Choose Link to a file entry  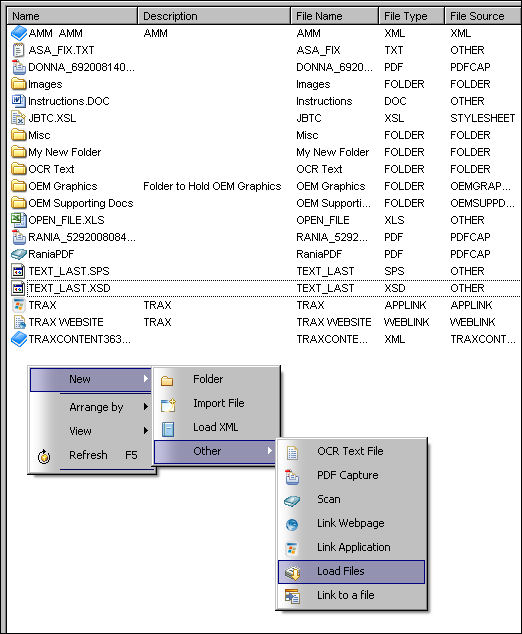click(x=351, y=595)
